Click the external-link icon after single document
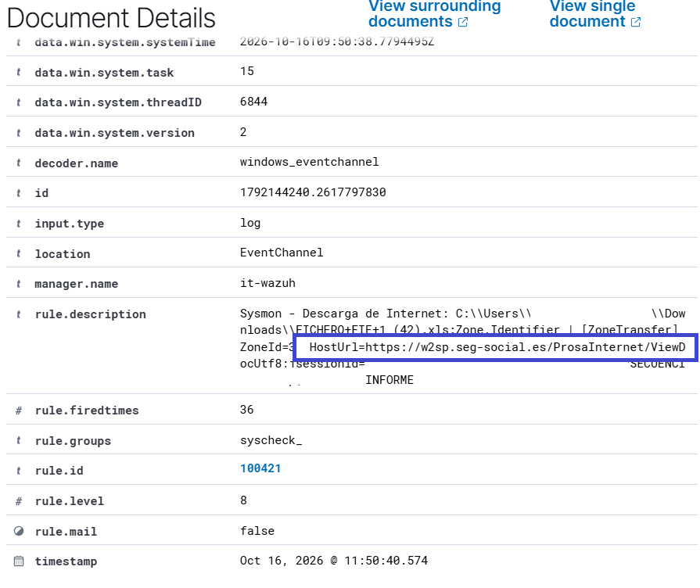The image size is (700, 588). [636, 22]
